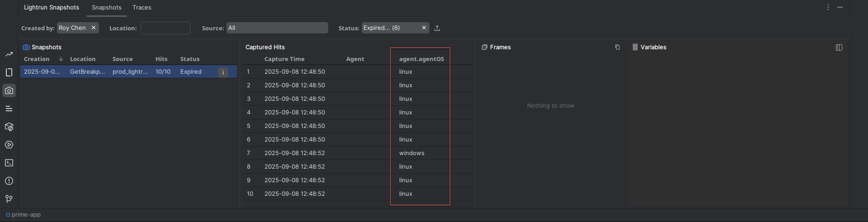Click the export icon beside Status filter
The width and height of the screenshot is (868, 222).
[x=437, y=28]
